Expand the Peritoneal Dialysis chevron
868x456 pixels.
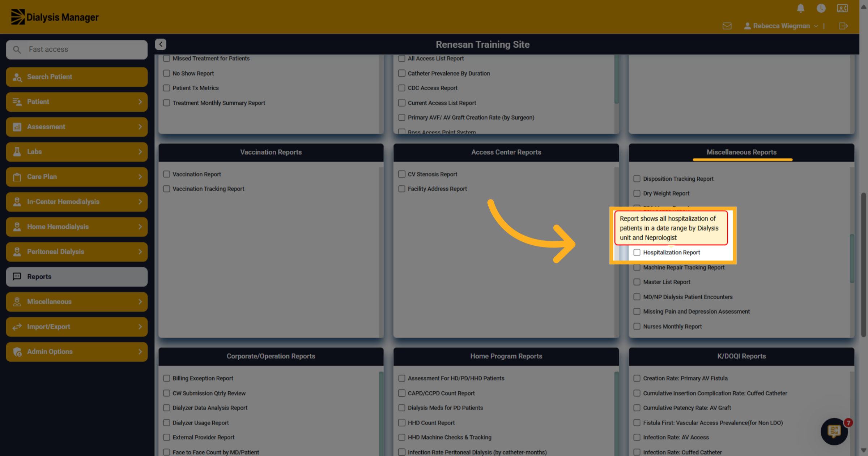point(140,252)
